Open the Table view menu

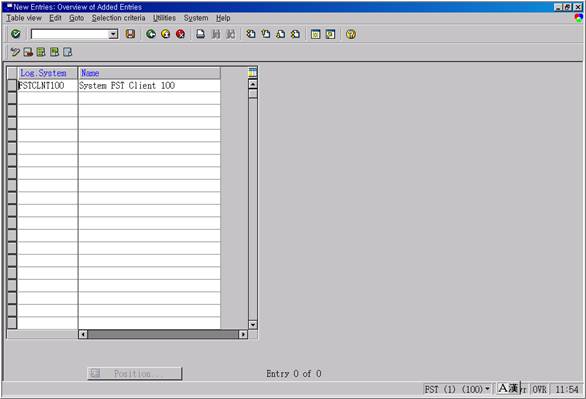(24, 18)
